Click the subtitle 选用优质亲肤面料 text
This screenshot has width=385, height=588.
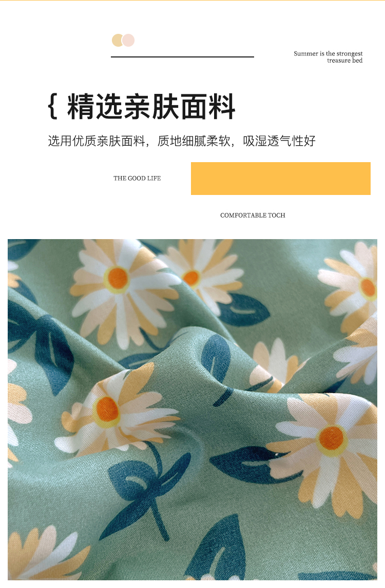[97, 141]
